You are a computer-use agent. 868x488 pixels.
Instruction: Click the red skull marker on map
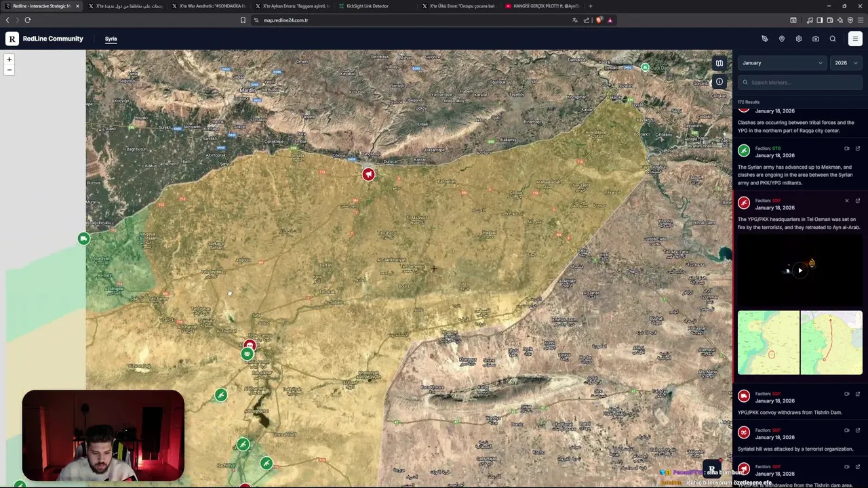[x=250, y=346]
